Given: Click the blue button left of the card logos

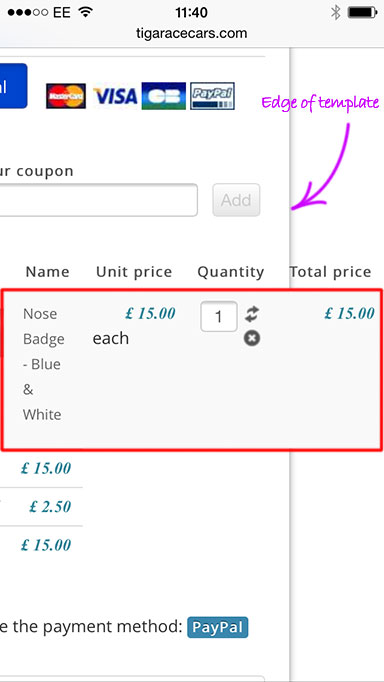Looking at the screenshot, I should coord(13,86).
